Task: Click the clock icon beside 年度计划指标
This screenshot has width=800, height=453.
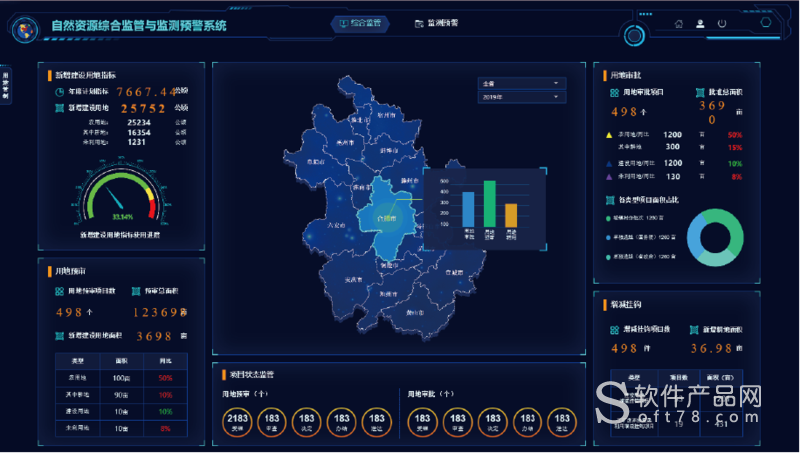Action: tap(58, 91)
